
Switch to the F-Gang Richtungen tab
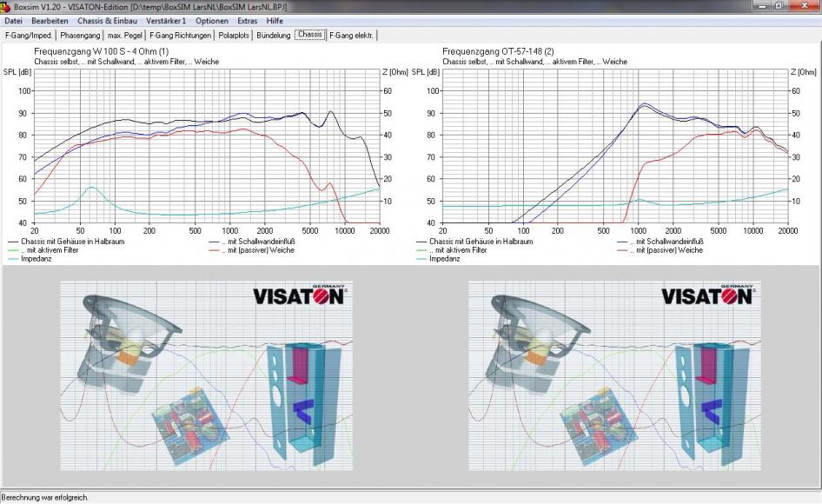tap(181, 35)
